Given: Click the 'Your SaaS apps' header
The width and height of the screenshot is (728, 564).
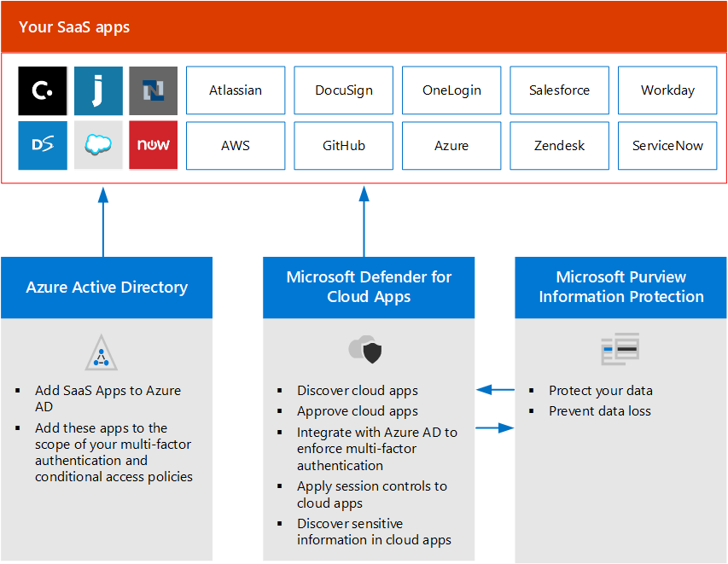Looking at the screenshot, I should point(364,26).
